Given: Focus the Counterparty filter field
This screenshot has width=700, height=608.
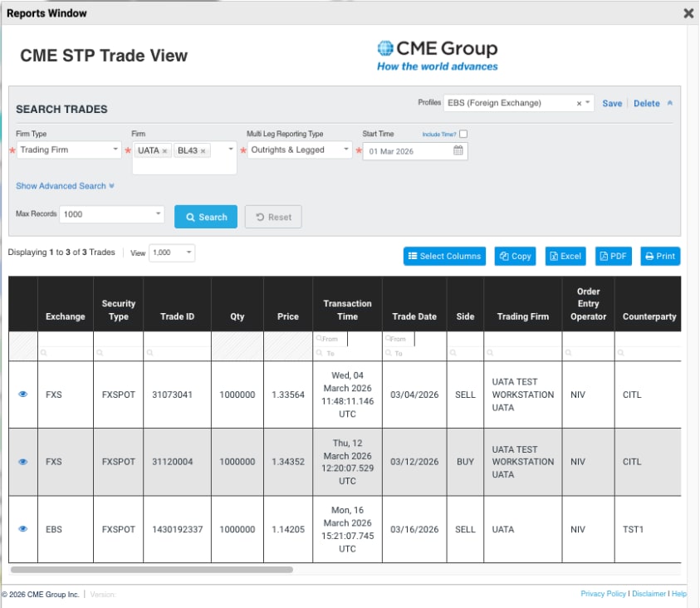Looking at the screenshot, I should click(649, 353).
